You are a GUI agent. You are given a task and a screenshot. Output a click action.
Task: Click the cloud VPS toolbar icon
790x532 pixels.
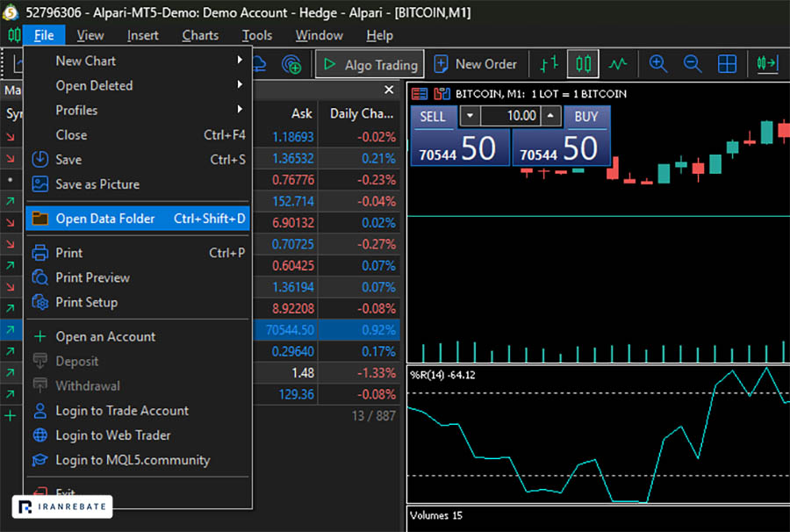tap(259, 64)
